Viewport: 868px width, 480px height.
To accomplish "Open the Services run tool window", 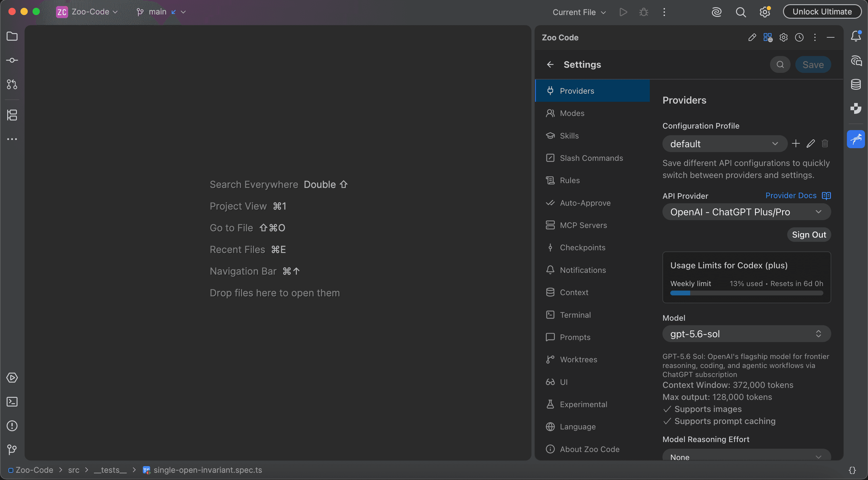I will 12,378.
